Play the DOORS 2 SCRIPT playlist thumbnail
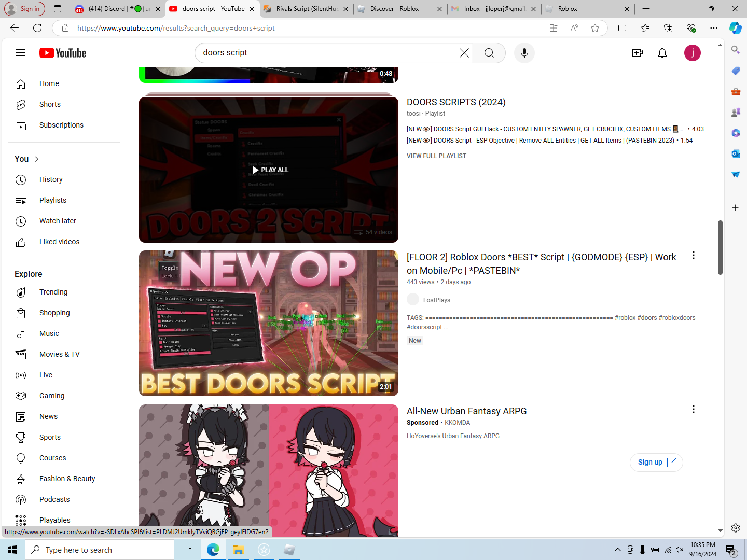The image size is (747, 560). tap(269, 170)
